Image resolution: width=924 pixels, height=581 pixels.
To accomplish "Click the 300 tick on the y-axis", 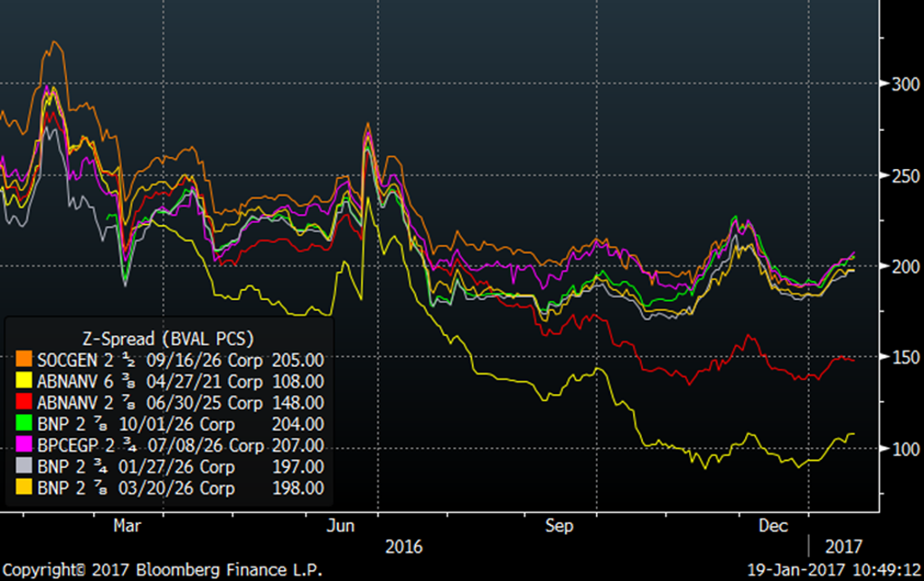I will tap(900, 84).
